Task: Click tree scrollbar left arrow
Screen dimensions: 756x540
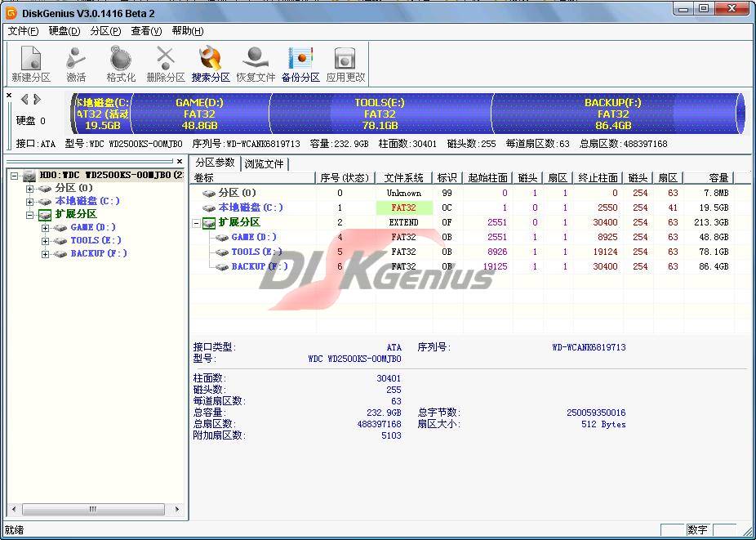Action: pos(14,509)
